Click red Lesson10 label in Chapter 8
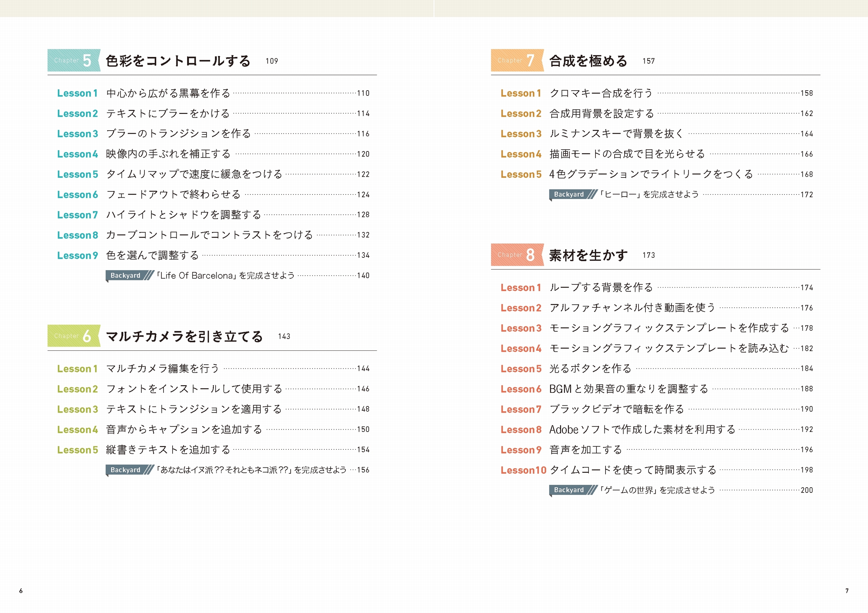The height and width of the screenshot is (613, 868). click(x=524, y=470)
